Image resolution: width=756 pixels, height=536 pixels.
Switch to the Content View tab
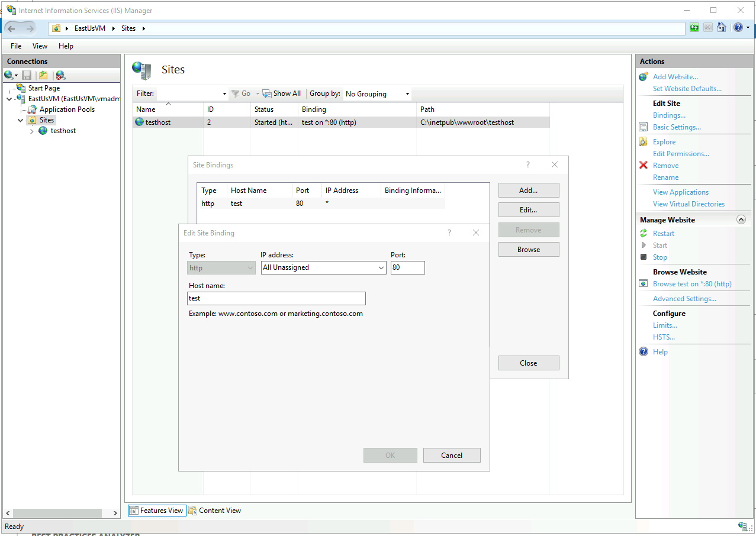214,511
